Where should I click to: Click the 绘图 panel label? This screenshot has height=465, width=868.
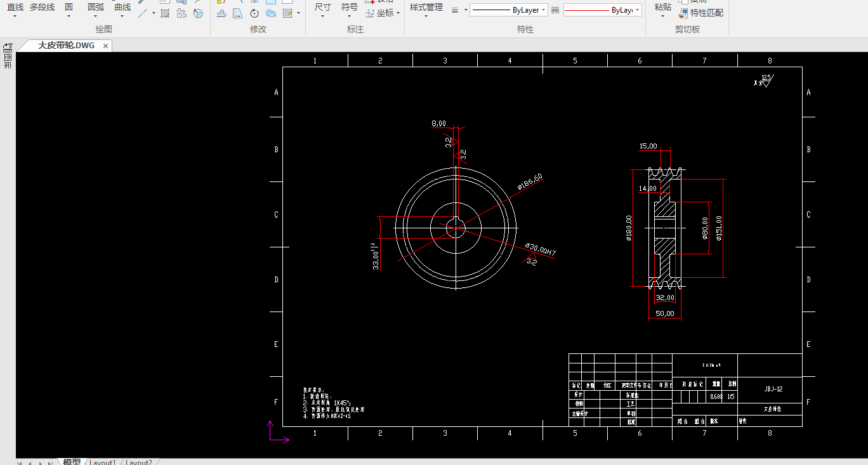[104, 29]
